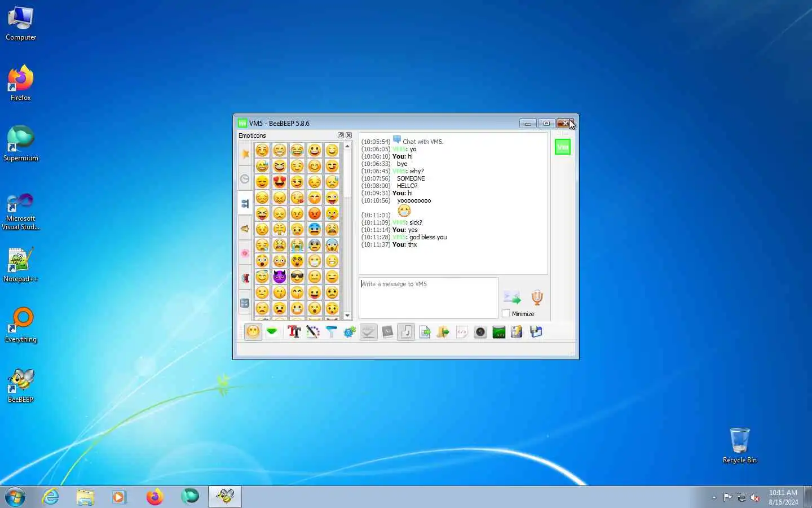This screenshot has height=508, width=812.
Task: Insert the red angry face emoticon
Action: (x=315, y=213)
